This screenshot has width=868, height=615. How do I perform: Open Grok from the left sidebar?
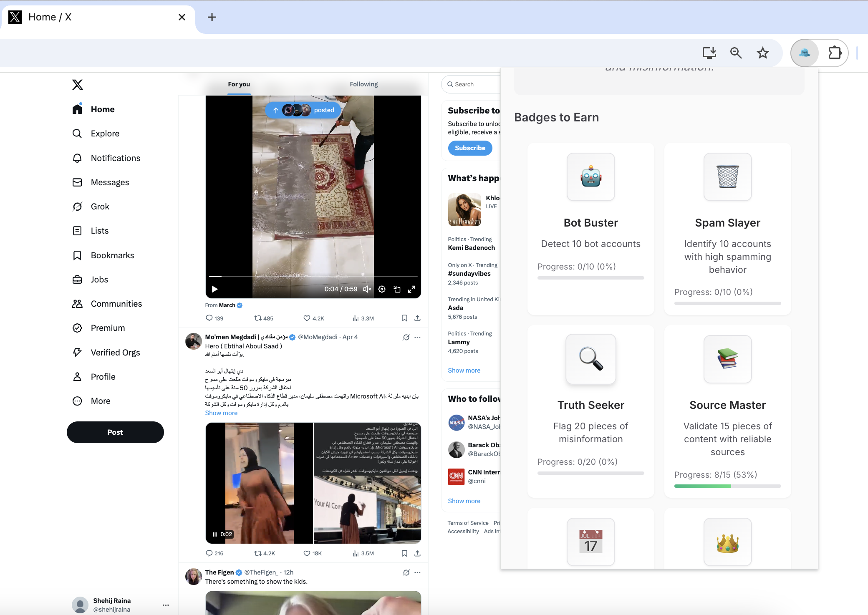pyautogui.click(x=100, y=207)
